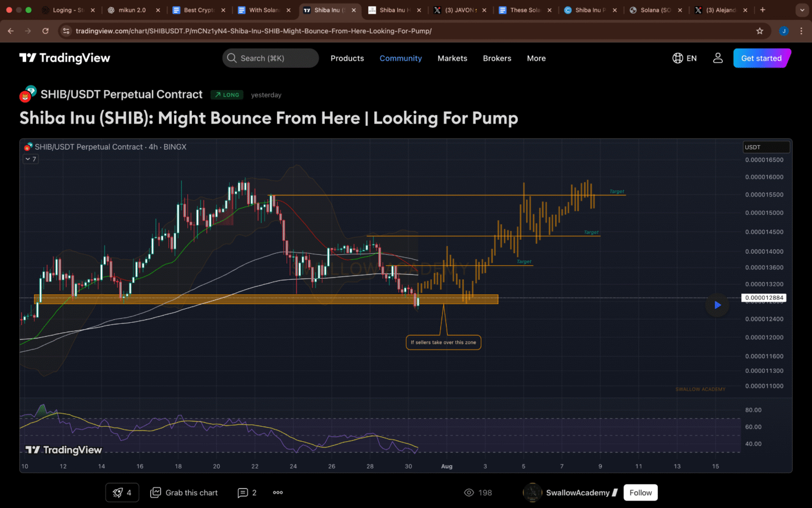
Task: Focus the Search input field
Action: coord(271,58)
